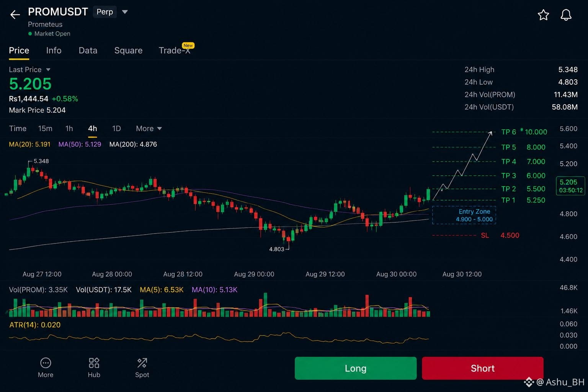Open the Data tab
This screenshot has height=392, width=588.
click(x=88, y=51)
